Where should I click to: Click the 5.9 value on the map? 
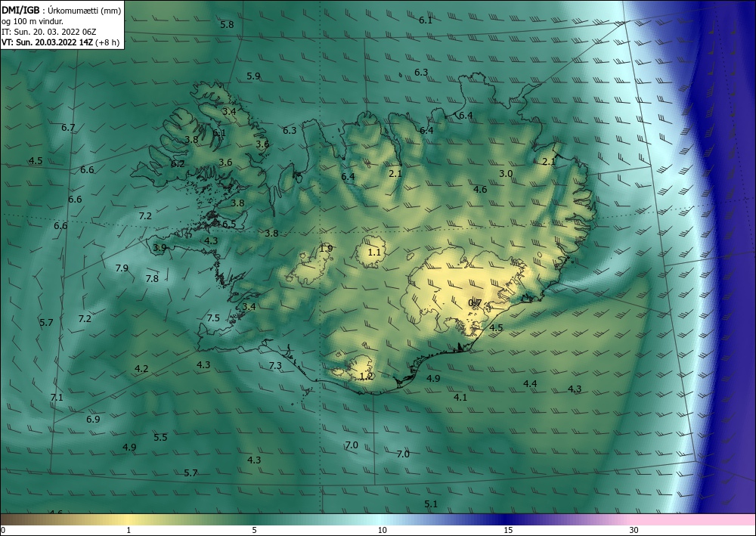tap(253, 76)
